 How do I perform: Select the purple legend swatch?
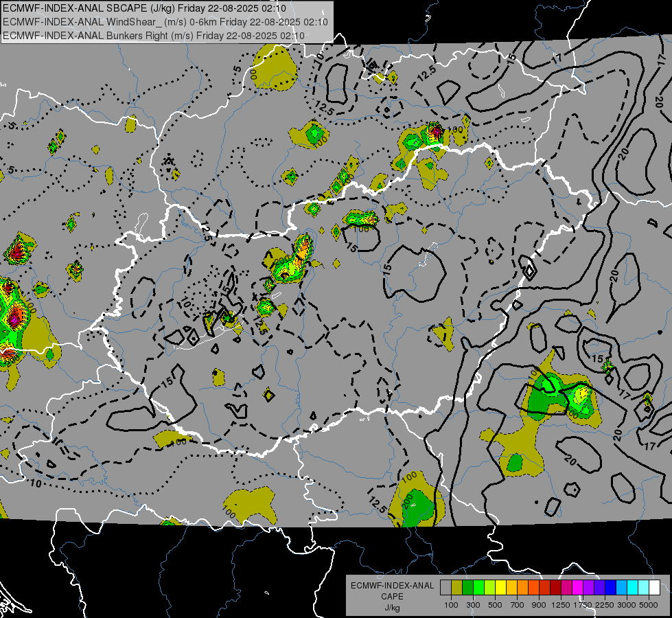coord(588,588)
